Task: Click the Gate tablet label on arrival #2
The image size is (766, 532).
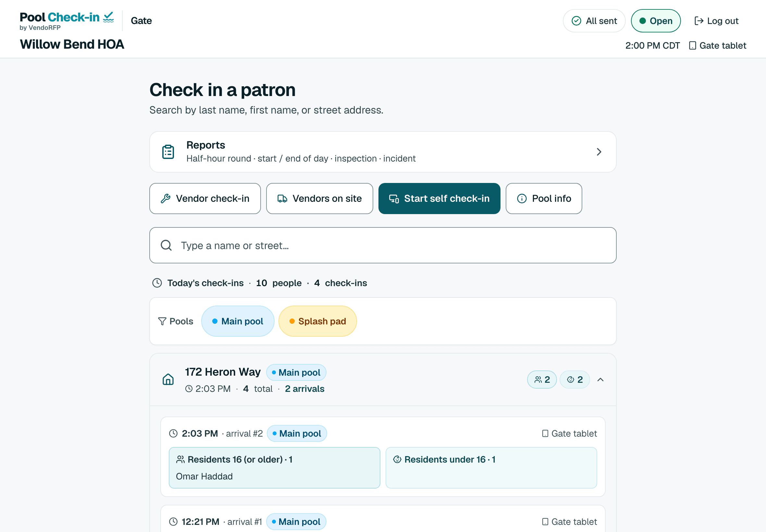Action: 570,434
